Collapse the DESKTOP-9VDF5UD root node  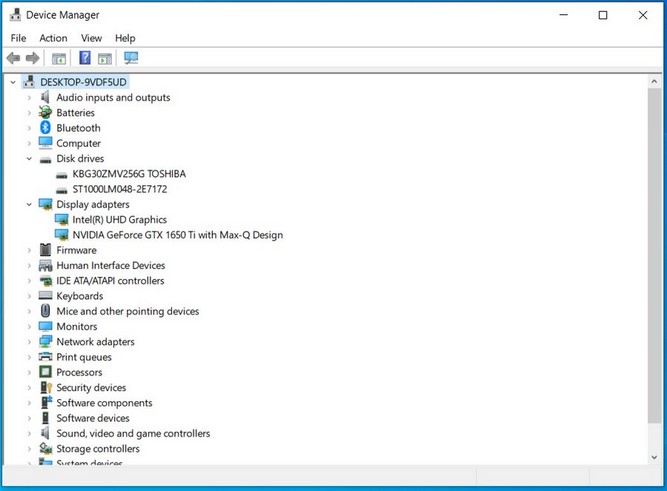(13, 82)
